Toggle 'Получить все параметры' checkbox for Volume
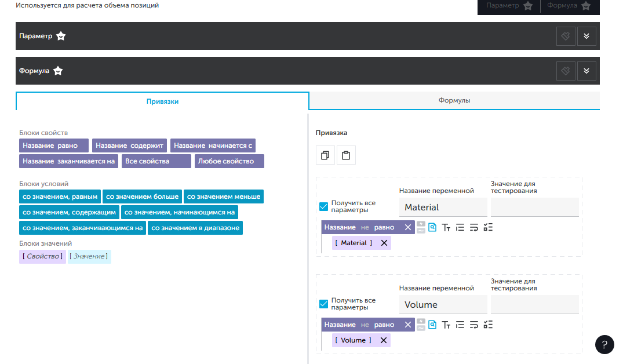The width and height of the screenshot is (623, 364). (x=324, y=304)
